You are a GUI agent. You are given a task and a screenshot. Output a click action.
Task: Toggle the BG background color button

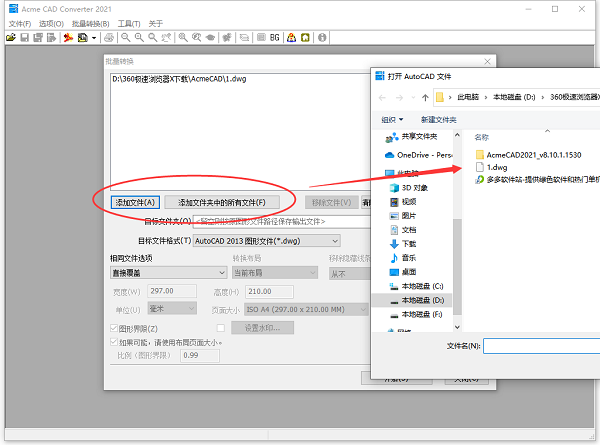click(275, 37)
